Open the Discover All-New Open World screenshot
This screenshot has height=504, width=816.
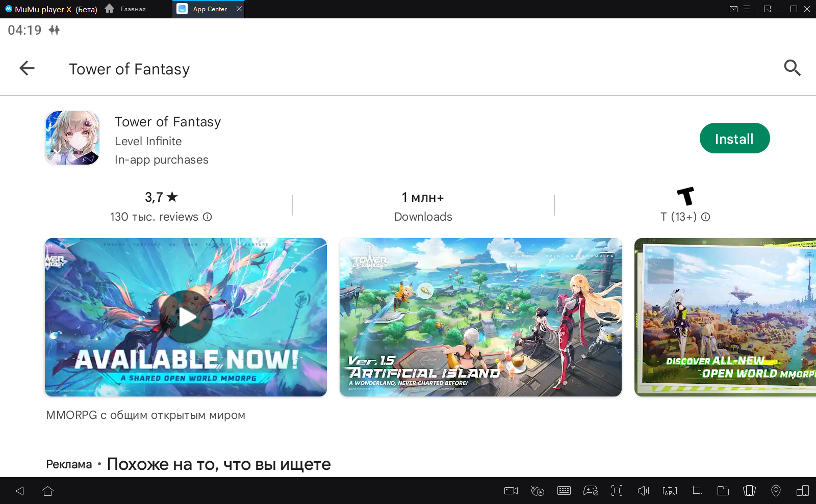click(x=725, y=317)
